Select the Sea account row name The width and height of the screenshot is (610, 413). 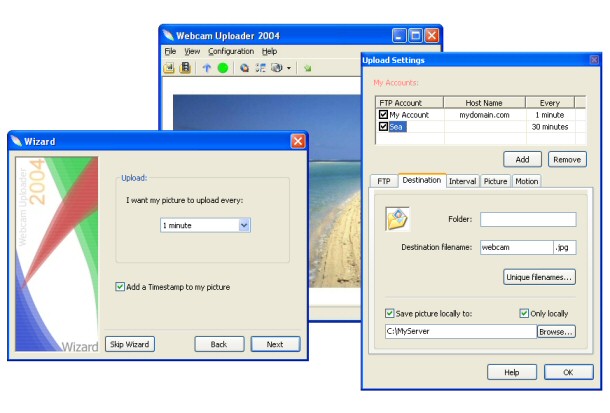click(397, 127)
